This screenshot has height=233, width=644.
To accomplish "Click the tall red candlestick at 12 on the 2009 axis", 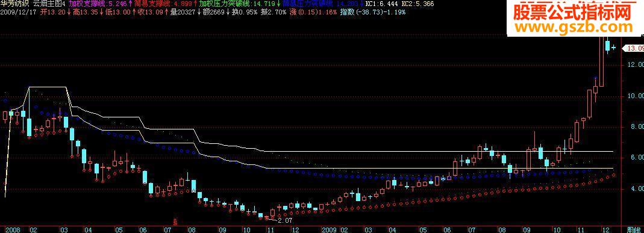I will point(601,61).
